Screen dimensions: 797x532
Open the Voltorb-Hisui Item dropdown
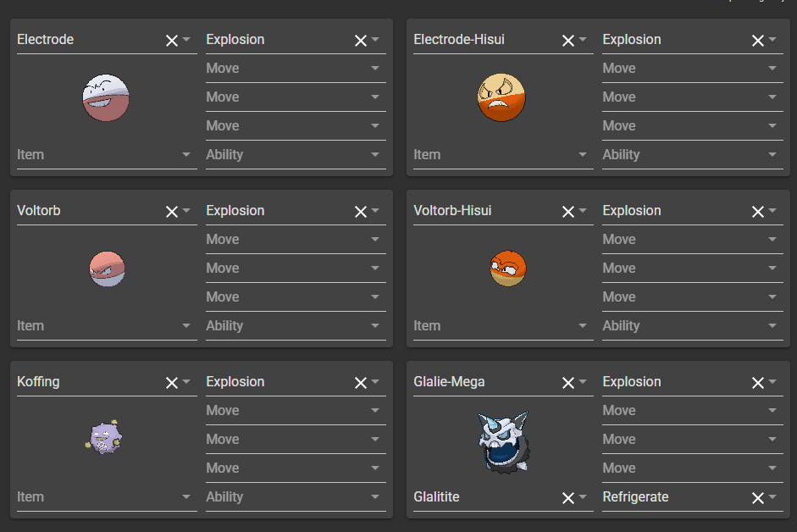pyautogui.click(x=583, y=326)
